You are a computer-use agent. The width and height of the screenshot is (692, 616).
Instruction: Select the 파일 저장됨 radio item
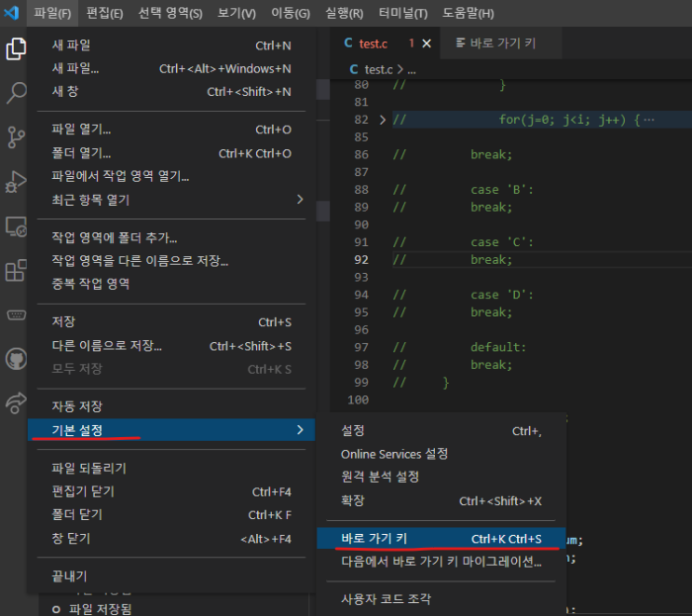coord(55,608)
